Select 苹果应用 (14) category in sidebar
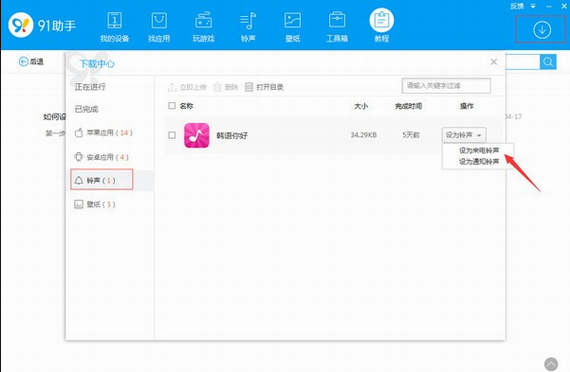Image resolution: width=570 pixels, height=372 pixels. point(104,133)
